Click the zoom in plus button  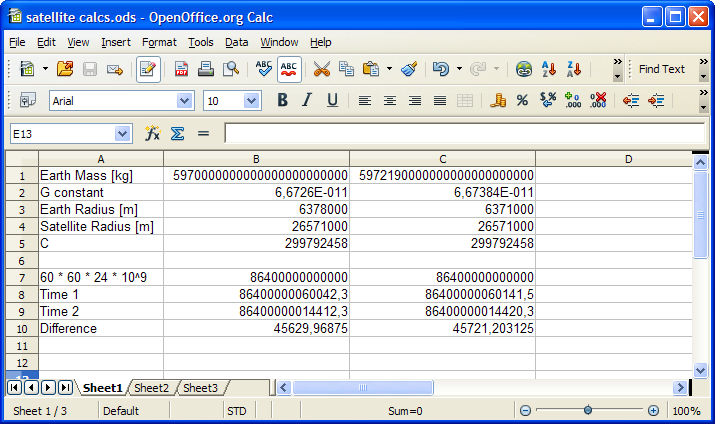[x=653, y=411]
